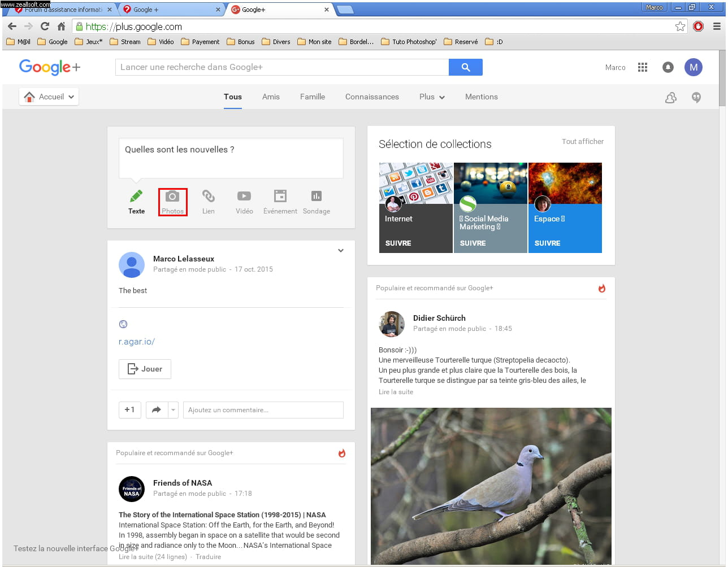Viewport: 728px width, 567px height.
Task: Switch to the Amis tab
Action: (x=271, y=97)
